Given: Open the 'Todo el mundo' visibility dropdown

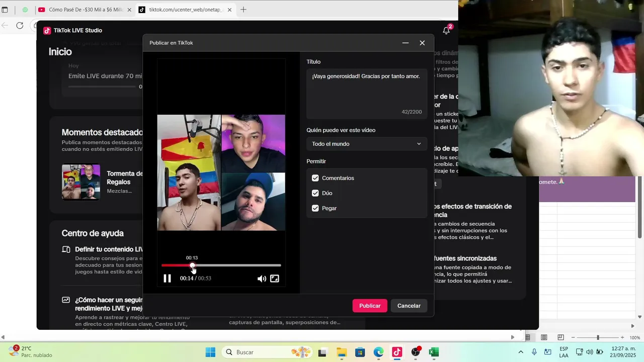Looking at the screenshot, I should (x=367, y=144).
